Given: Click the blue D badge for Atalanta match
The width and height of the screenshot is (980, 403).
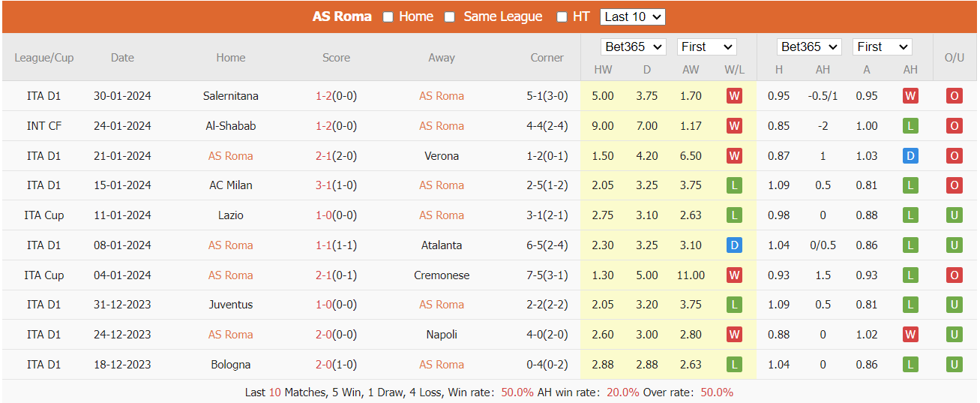Looking at the screenshot, I should 734,245.
